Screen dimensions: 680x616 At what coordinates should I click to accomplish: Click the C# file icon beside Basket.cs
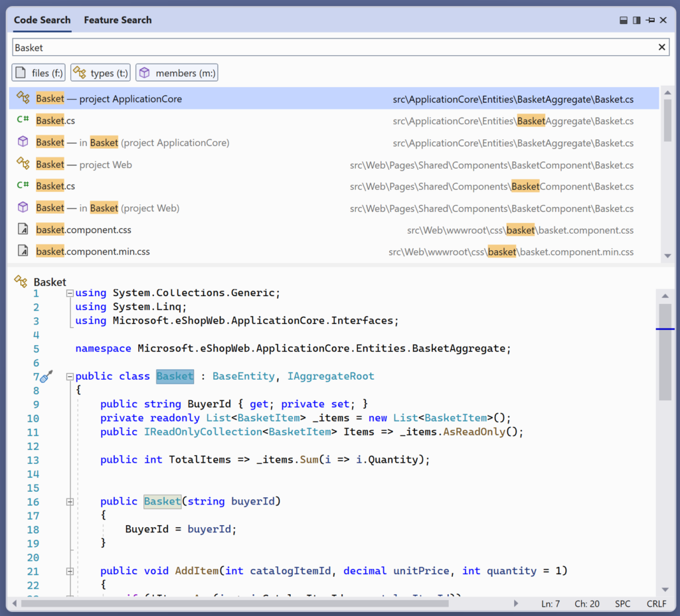tap(23, 119)
